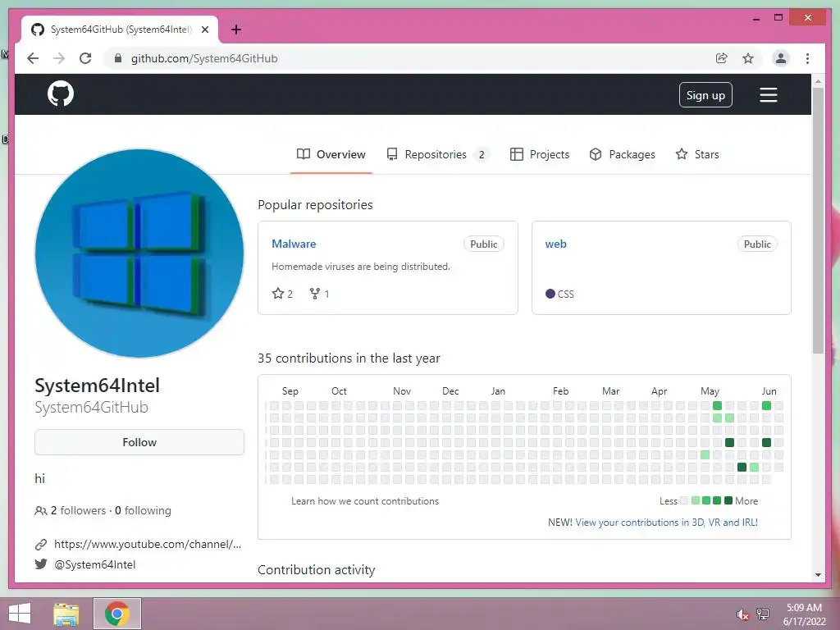Click the Malware repo star count
The height and width of the screenshot is (630, 840).
[x=282, y=294]
